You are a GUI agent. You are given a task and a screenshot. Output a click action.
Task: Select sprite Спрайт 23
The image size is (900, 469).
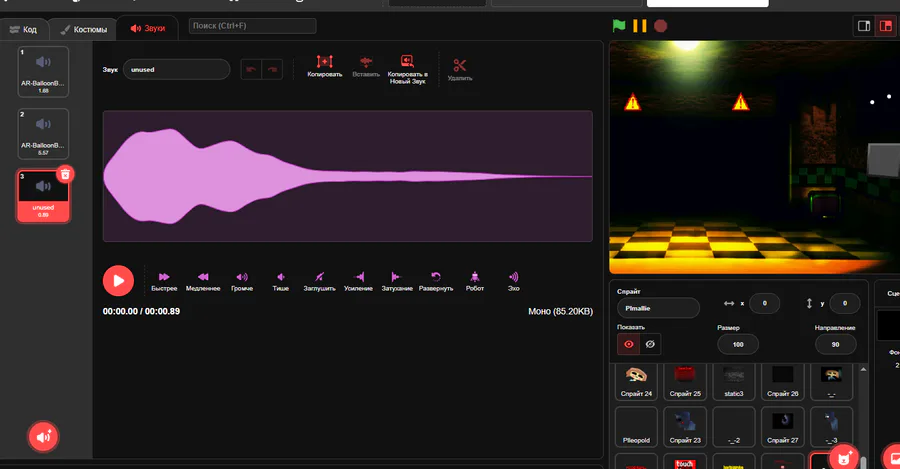pyautogui.click(x=685, y=427)
